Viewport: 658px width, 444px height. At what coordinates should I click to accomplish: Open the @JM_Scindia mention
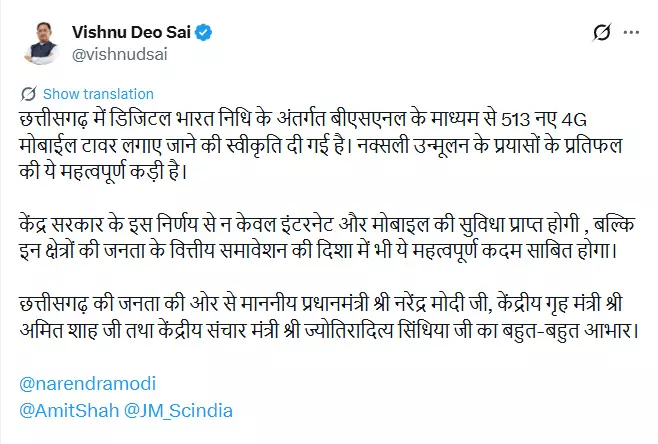(171, 411)
